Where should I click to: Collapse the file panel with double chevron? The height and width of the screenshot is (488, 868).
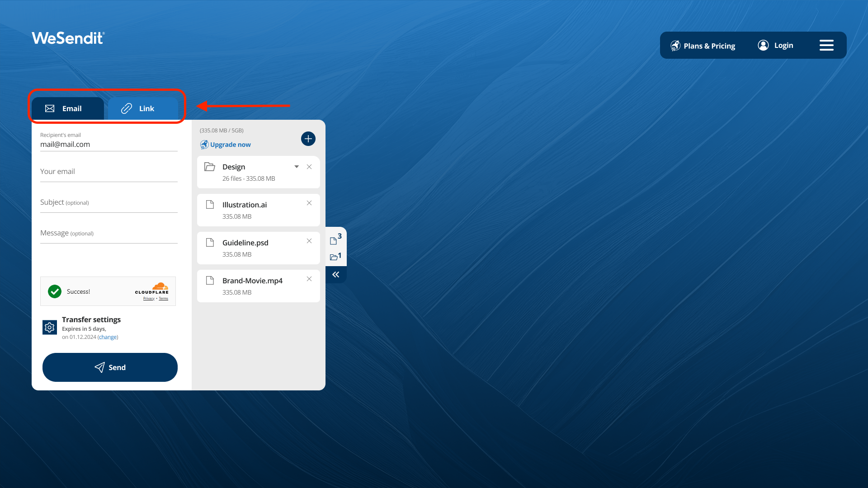tap(336, 275)
